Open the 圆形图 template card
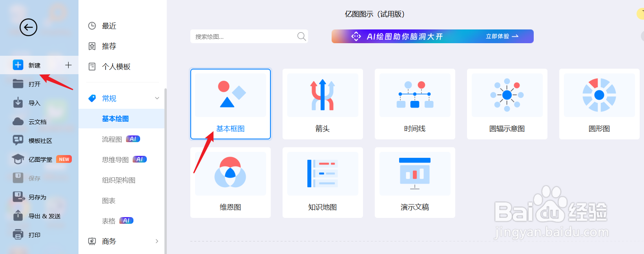The width and height of the screenshot is (644, 254). 599,104
